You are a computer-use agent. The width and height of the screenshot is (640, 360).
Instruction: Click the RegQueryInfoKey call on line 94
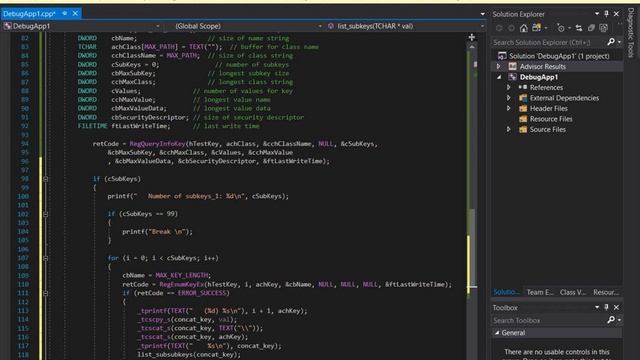[157, 144]
